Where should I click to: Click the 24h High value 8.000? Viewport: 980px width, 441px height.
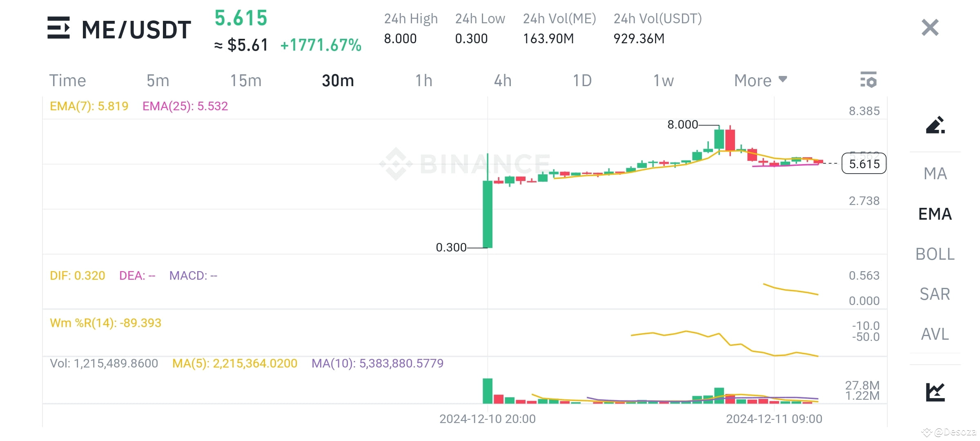pyautogui.click(x=400, y=38)
